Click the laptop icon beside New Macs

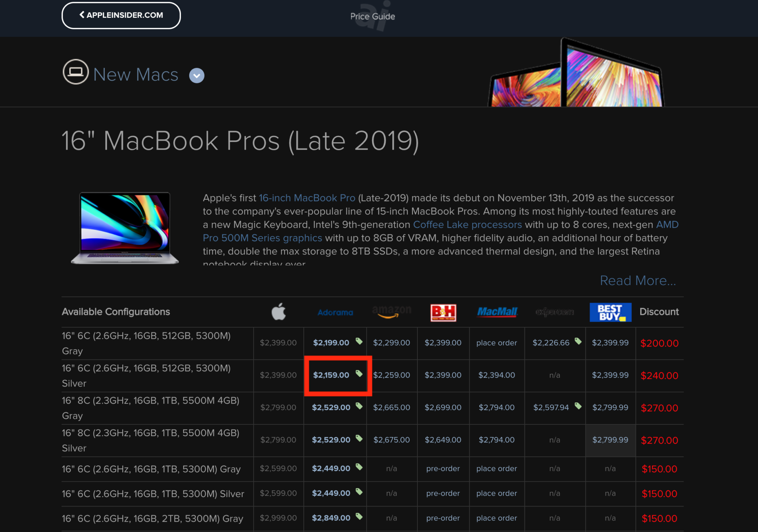(x=76, y=72)
